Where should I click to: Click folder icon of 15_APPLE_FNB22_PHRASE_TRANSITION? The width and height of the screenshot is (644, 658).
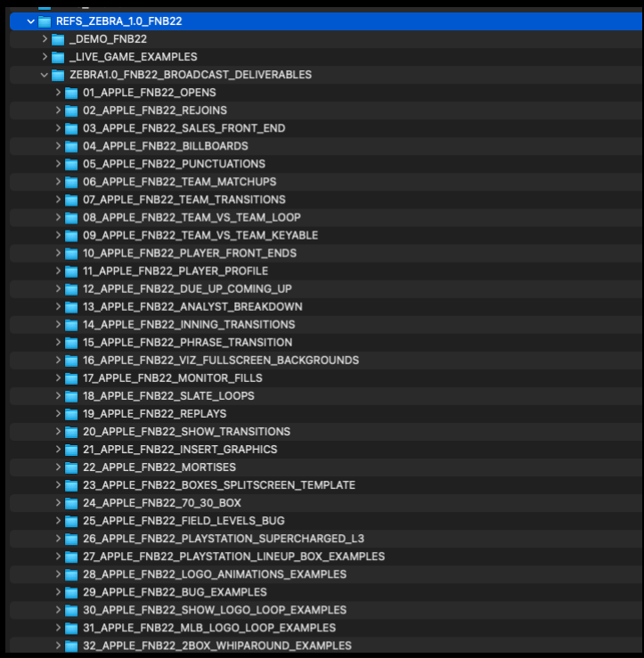pos(71,343)
